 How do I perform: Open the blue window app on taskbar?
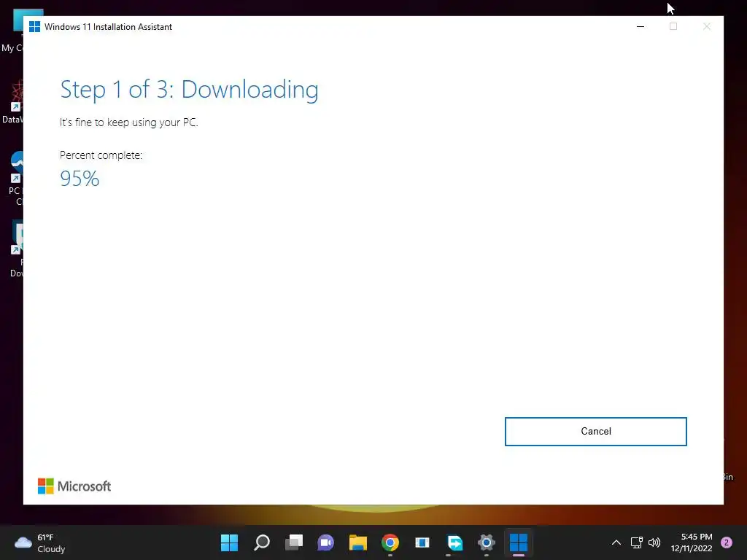click(422, 542)
